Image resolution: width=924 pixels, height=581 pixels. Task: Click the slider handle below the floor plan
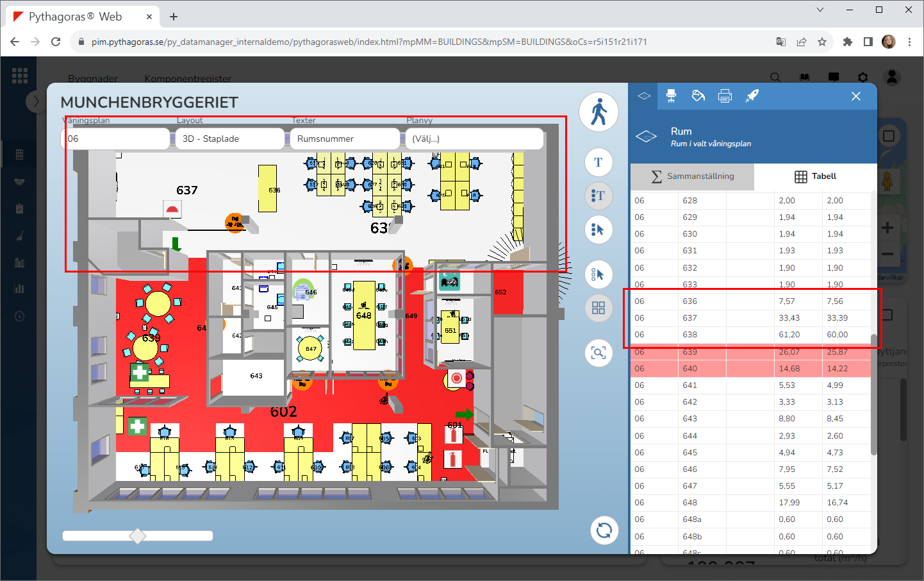[x=138, y=536]
